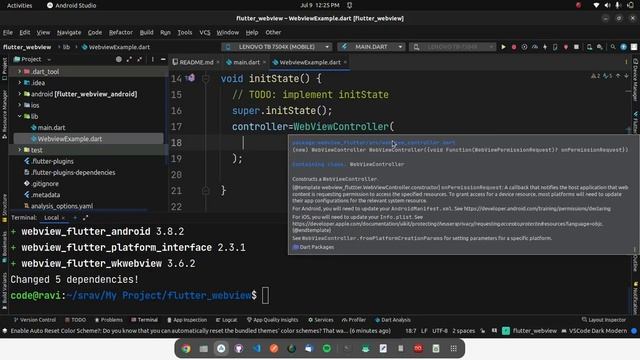Show applications grid in the dock
This screenshot has height=360, width=640.
click(453, 348)
